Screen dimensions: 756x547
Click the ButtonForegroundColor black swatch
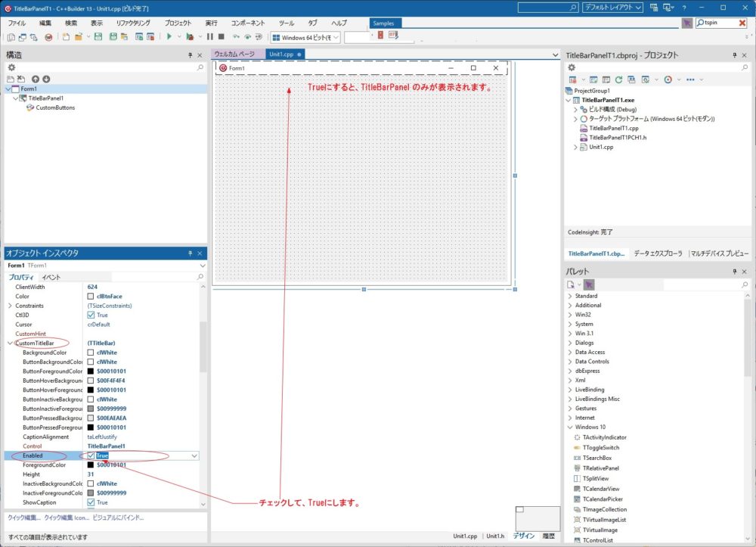click(91, 371)
